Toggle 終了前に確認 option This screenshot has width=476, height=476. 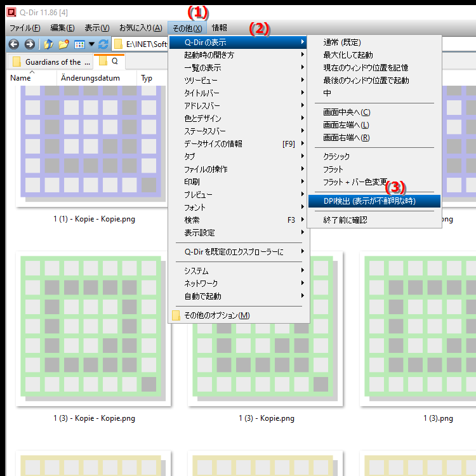click(x=345, y=220)
